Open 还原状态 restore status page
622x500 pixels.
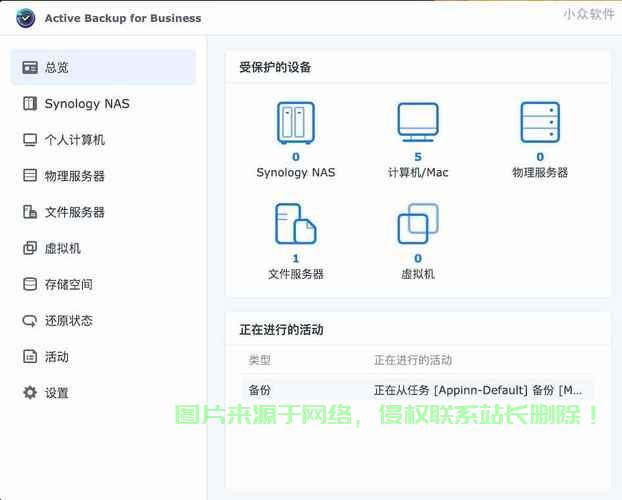(x=103, y=320)
